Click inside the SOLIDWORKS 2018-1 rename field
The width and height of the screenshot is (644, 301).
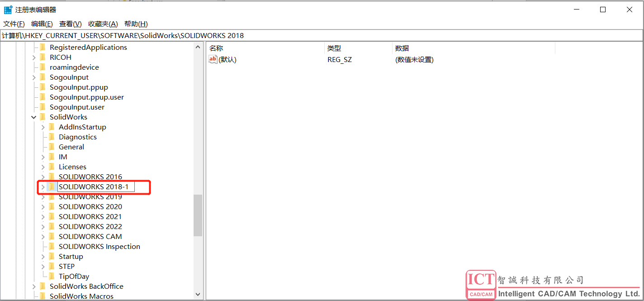[x=96, y=186]
